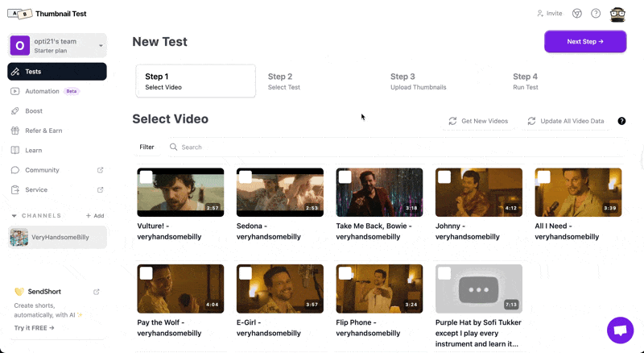Click the 3:18 duration badge on Bowie video

click(x=411, y=208)
